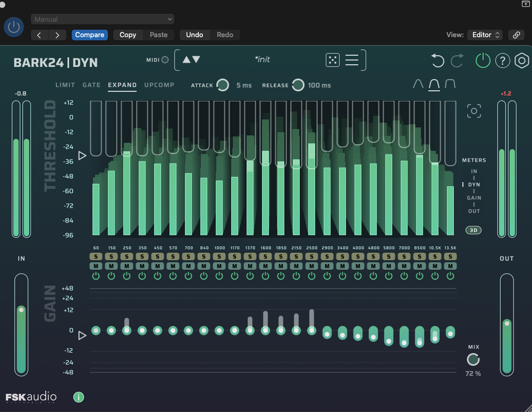Image resolution: width=532 pixels, height=412 pixels.
Task: Select IN meter mode
Action: pyautogui.click(x=474, y=171)
